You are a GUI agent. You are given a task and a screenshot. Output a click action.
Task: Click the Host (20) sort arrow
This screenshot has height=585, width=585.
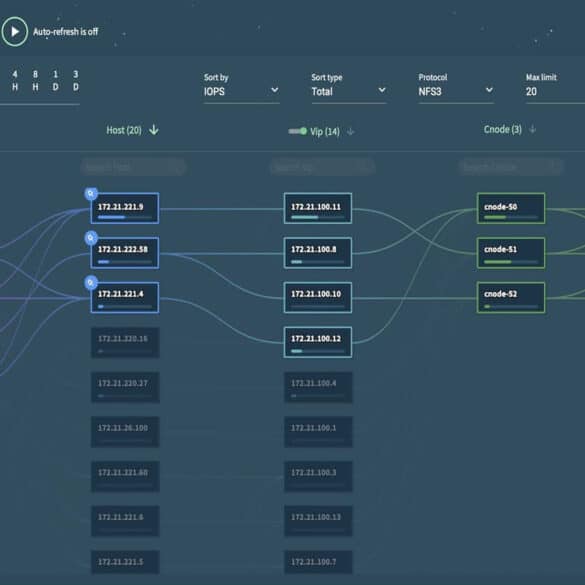154,130
